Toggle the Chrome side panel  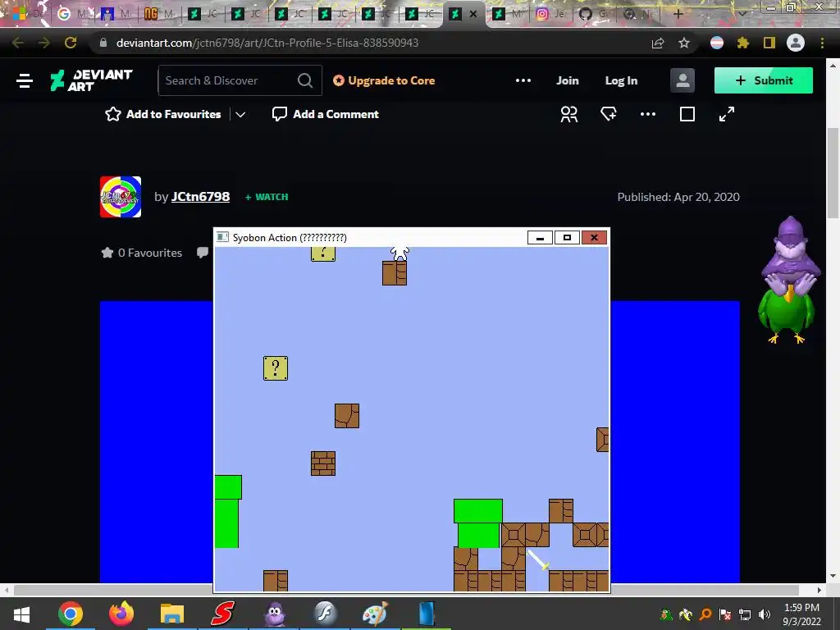(x=769, y=43)
